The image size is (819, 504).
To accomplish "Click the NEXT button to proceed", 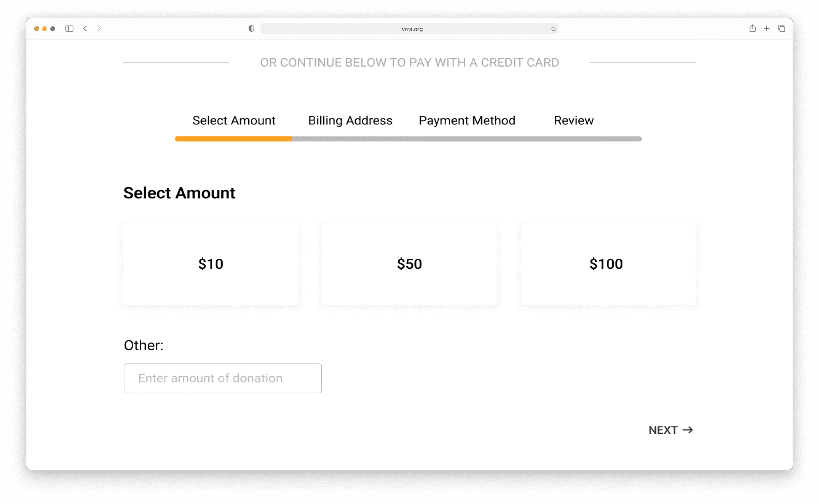I will [x=671, y=430].
